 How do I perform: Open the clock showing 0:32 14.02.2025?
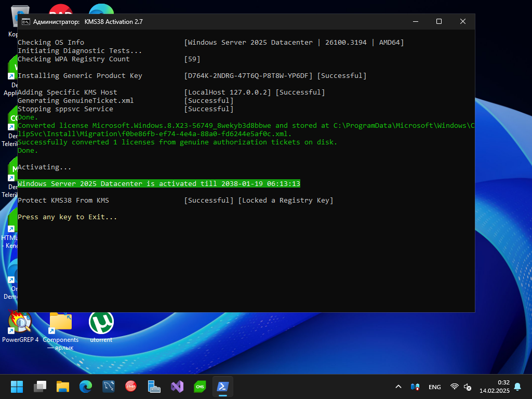pyautogui.click(x=495, y=387)
